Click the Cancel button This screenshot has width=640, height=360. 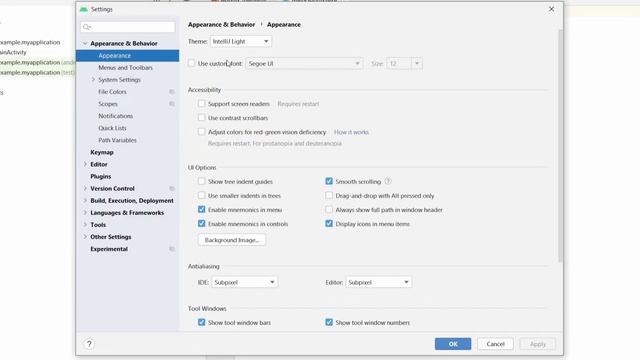point(496,344)
